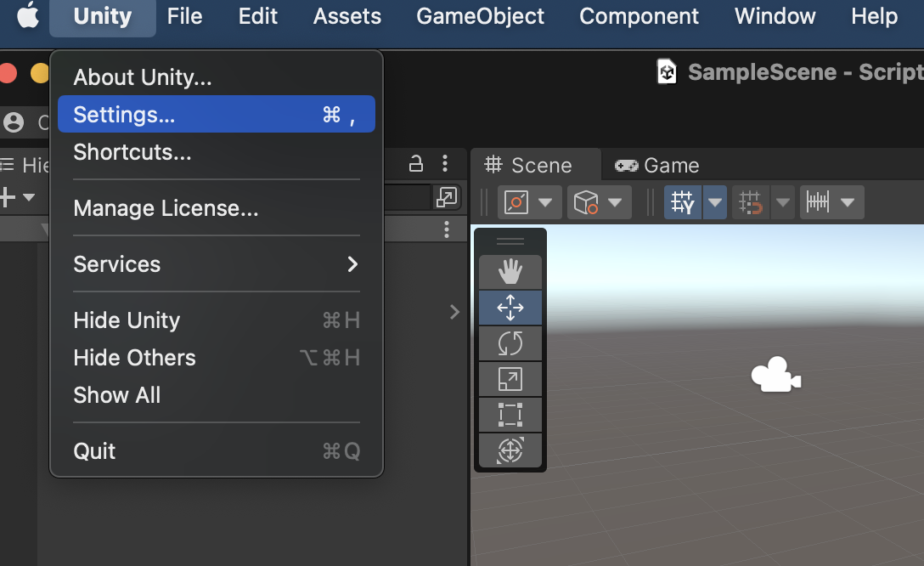Select Hide Unity menu item
This screenshot has width=924, height=566.
(217, 320)
